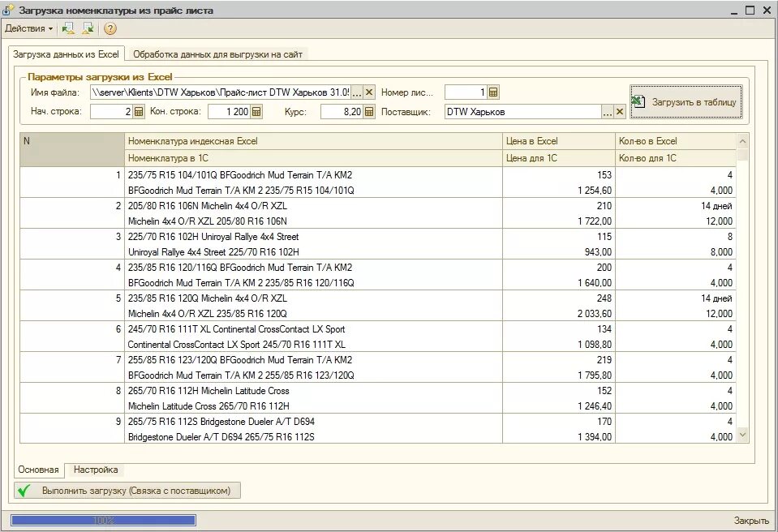The width and height of the screenshot is (778, 532).
Task: Click Цена в Excel column header
Action: (x=559, y=141)
